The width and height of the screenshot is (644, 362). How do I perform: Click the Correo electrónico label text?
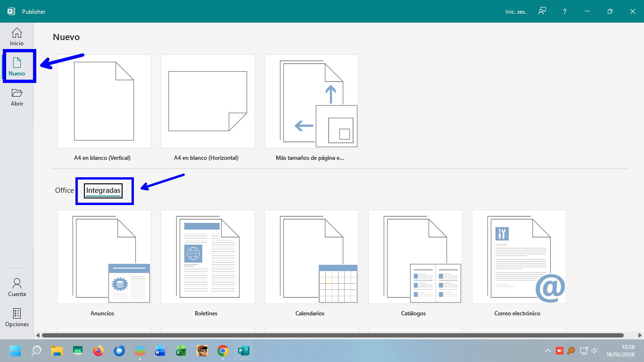517,313
